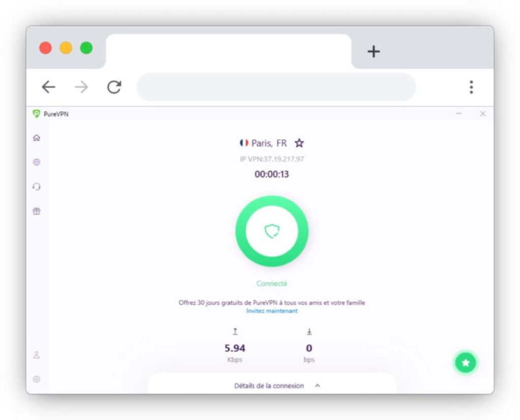
Task: Click the browser address bar
Action: pos(276,87)
